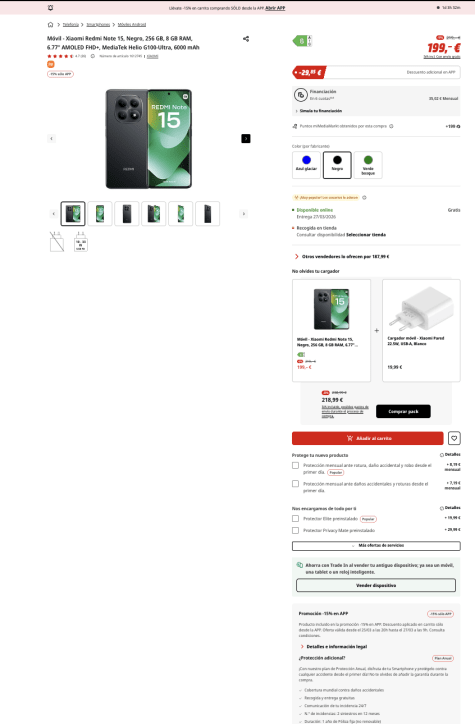Image resolution: width=475 pixels, height=724 pixels.
Task: Tick the monthly protection against breakage and theft checkbox
Action: click(x=295, y=465)
